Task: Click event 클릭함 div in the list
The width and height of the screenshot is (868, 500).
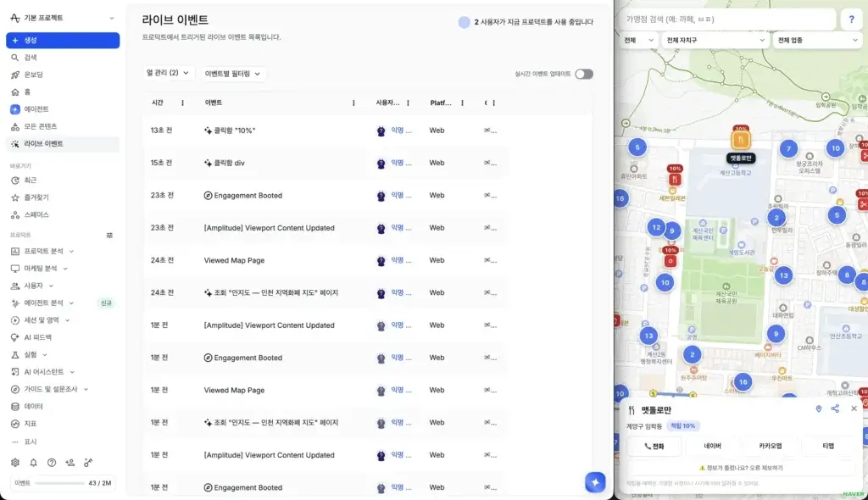Action: tap(229, 163)
